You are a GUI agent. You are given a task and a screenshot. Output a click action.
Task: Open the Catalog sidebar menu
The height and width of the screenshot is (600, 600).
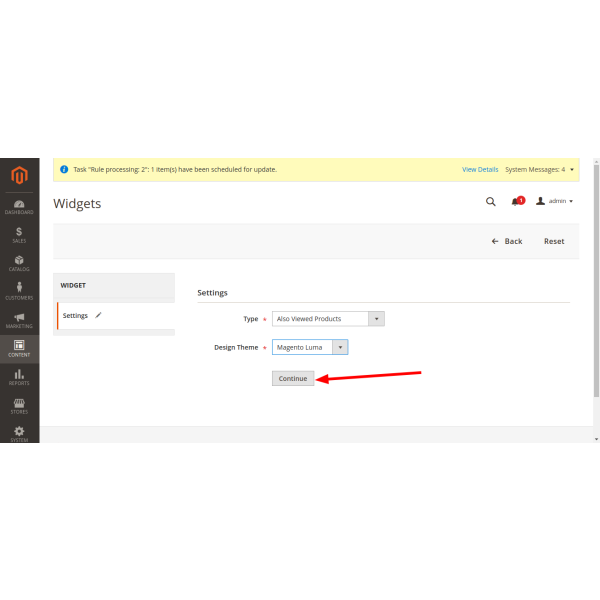click(19, 263)
